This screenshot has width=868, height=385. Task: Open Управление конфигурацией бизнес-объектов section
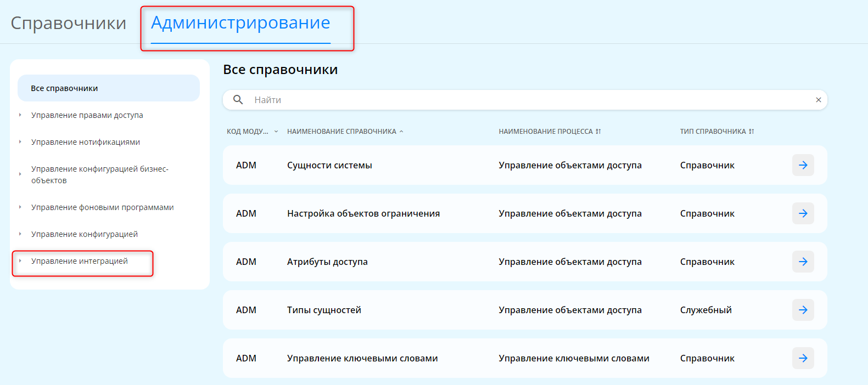point(100,174)
